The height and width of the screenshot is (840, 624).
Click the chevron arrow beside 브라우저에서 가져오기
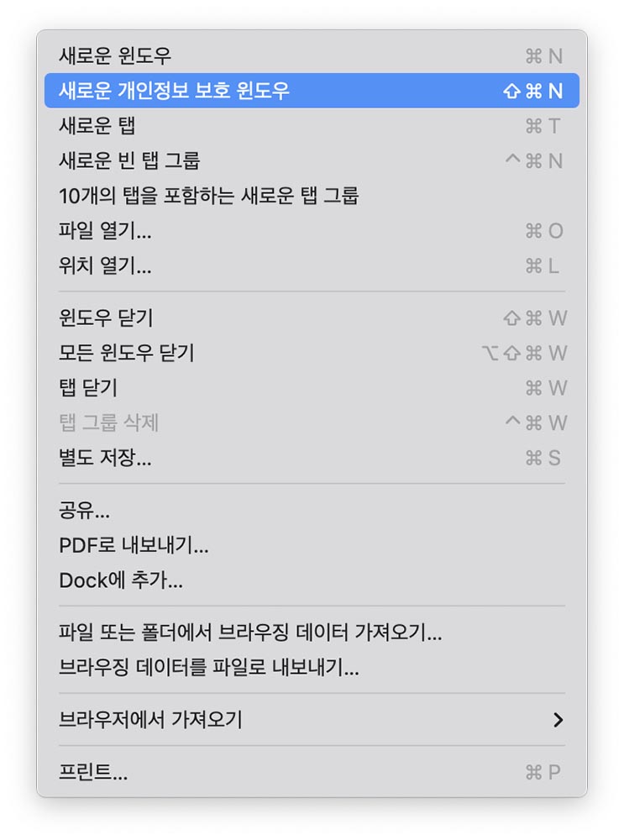[558, 720]
